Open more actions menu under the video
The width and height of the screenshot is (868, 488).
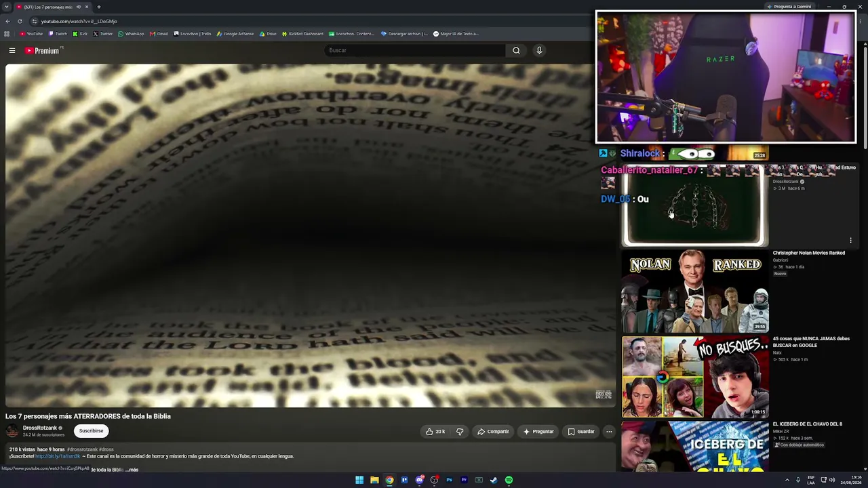point(609,431)
